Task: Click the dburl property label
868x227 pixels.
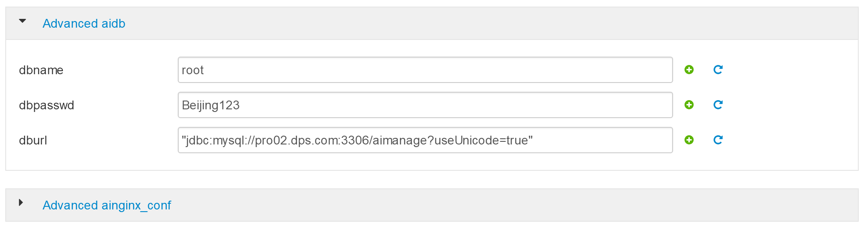Action: point(33,141)
